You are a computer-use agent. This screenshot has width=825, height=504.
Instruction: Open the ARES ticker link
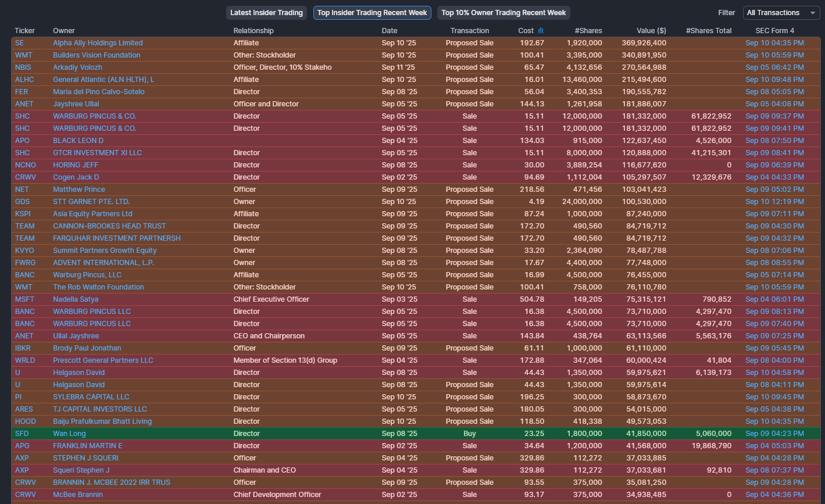[x=24, y=409]
